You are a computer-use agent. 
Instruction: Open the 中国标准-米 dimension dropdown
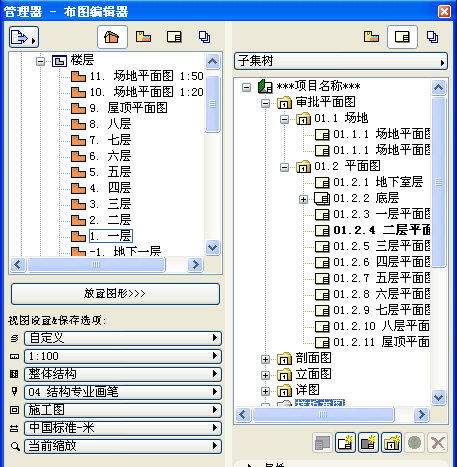[123, 428]
